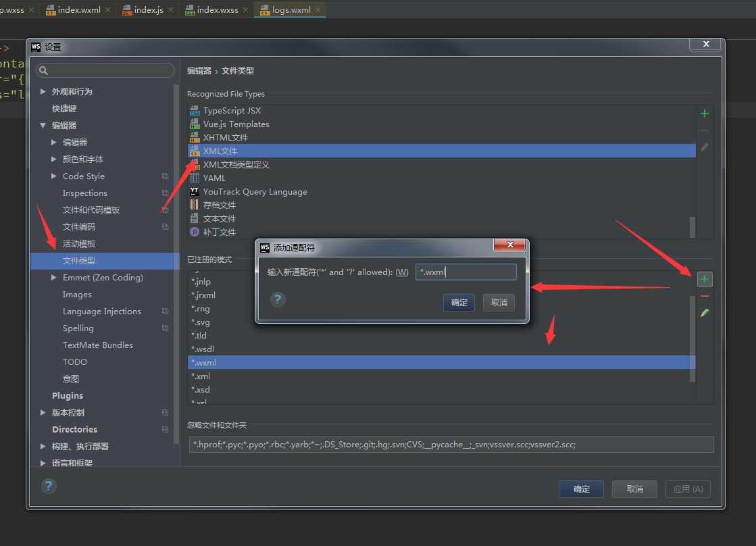Image resolution: width=756 pixels, height=546 pixels.
Task: Click the wildcard input field containing *.wxml
Action: (x=465, y=272)
